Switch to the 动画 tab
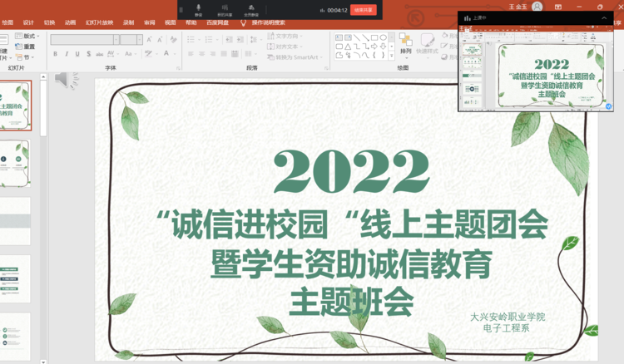Viewport: 624px width, 364px height. pos(71,22)
